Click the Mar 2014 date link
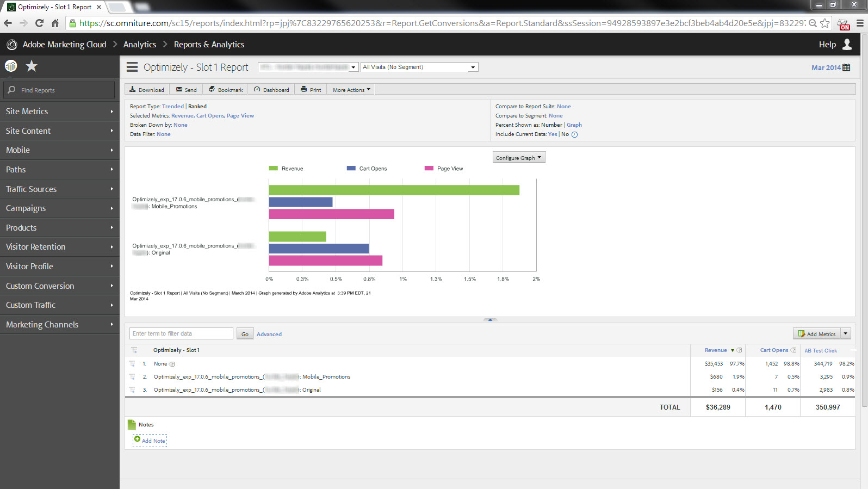Image resolution: width=868 pixels, height=489 pixels. pos(826,67)
